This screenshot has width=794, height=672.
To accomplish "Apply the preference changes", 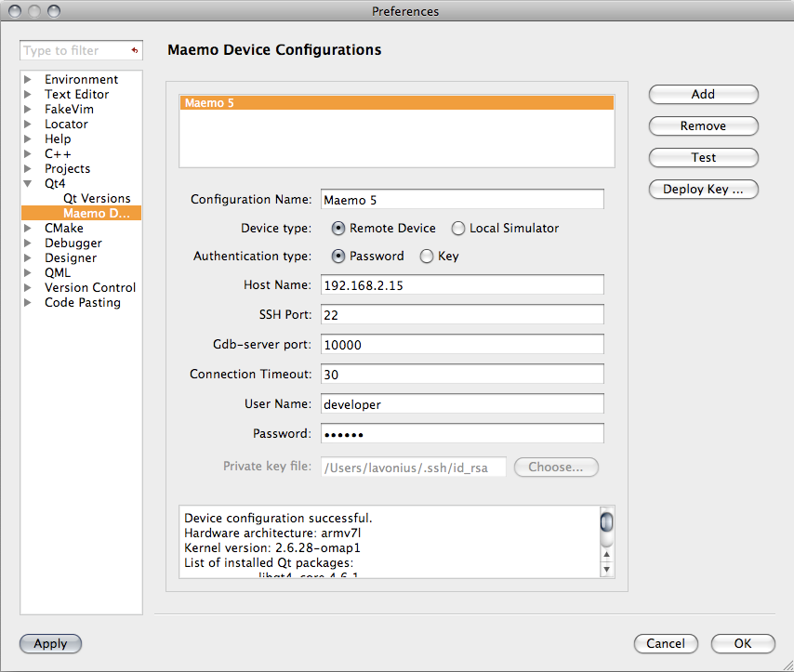I will pos(50,643).
